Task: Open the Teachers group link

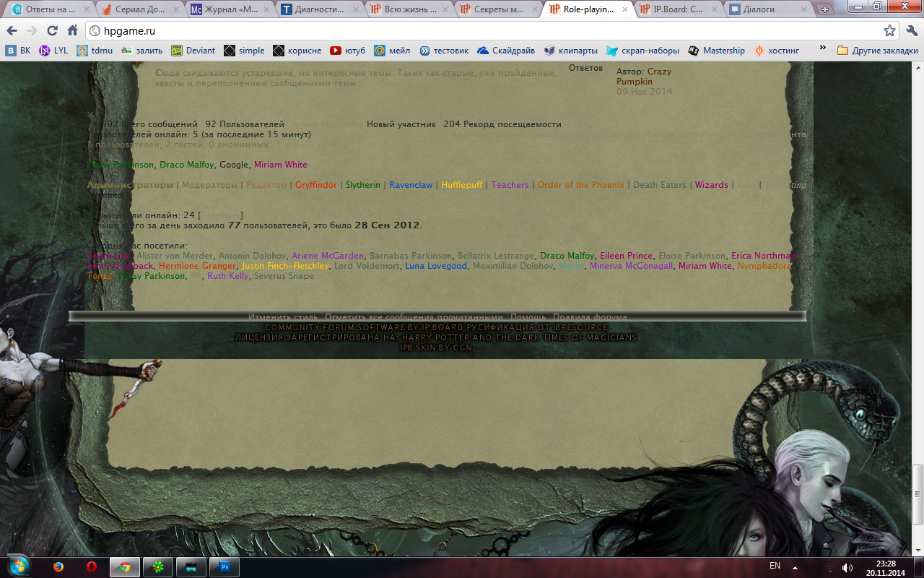Action: [x=510, y=185]
